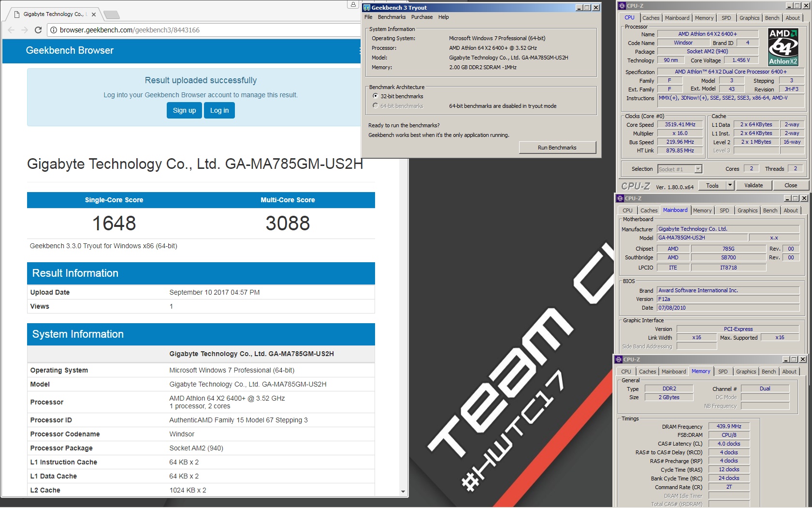Viewport: 812px width, 508px height.
Task: Switch to SPD tab in top CPU-Z window
Action: pyautogui.click(x=726, y=18)
